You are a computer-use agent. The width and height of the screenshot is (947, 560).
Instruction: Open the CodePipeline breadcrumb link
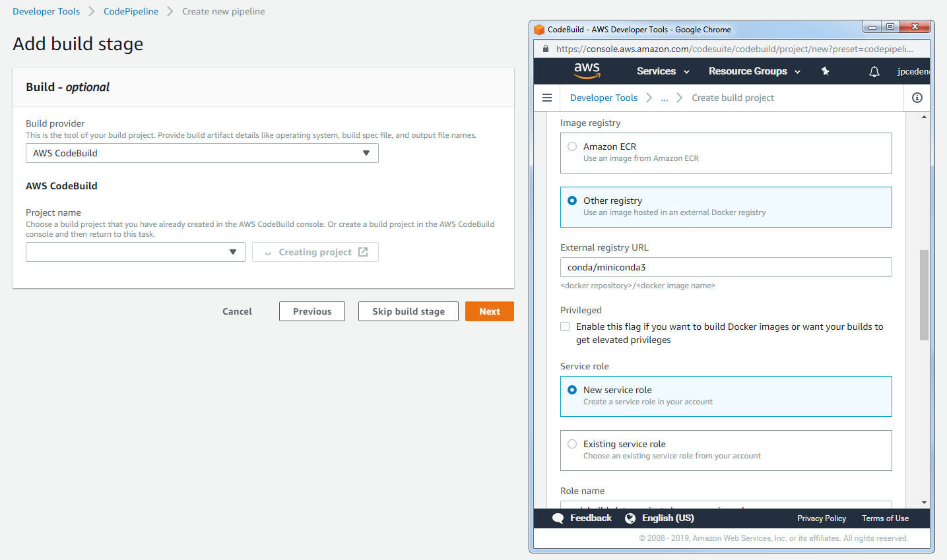click(x=131, y=11)
